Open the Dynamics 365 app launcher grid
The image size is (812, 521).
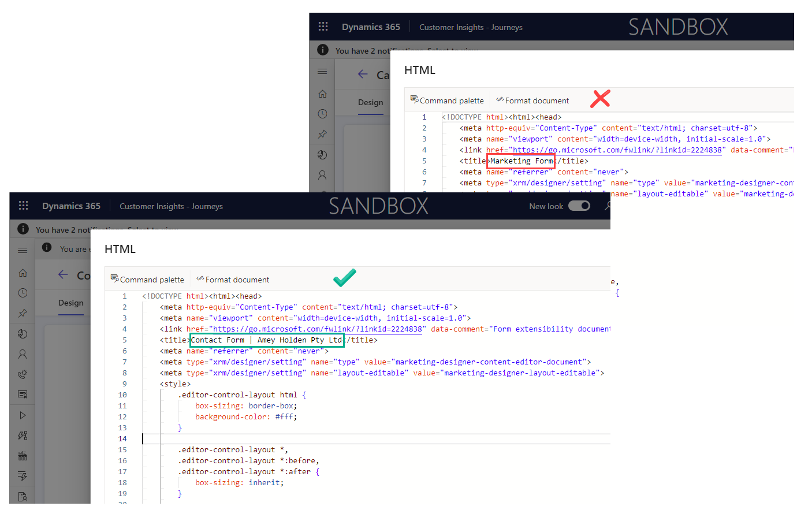click(24, 206)
